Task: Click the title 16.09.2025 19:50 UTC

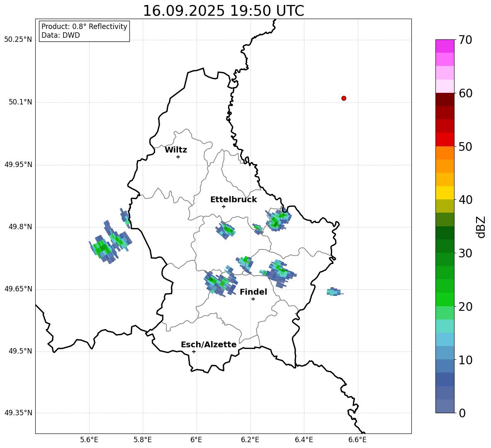Action: pos(224,11)
